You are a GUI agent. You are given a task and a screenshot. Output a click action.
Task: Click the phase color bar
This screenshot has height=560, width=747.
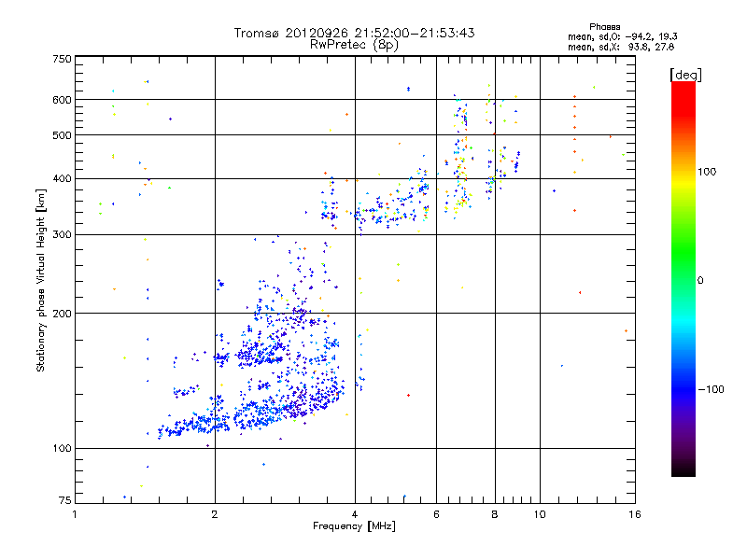coord(684,278)
